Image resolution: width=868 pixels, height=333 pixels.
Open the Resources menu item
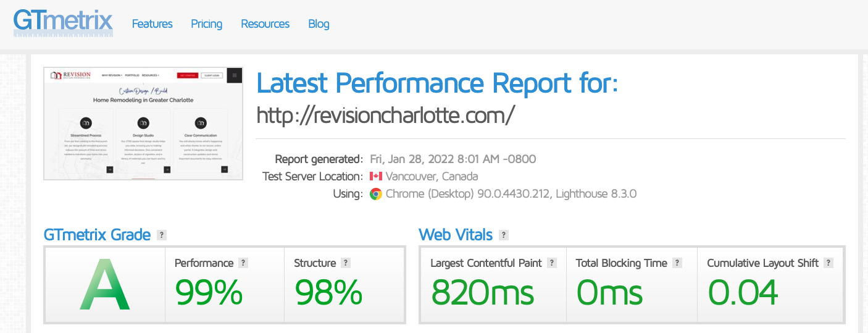[265, 24]
